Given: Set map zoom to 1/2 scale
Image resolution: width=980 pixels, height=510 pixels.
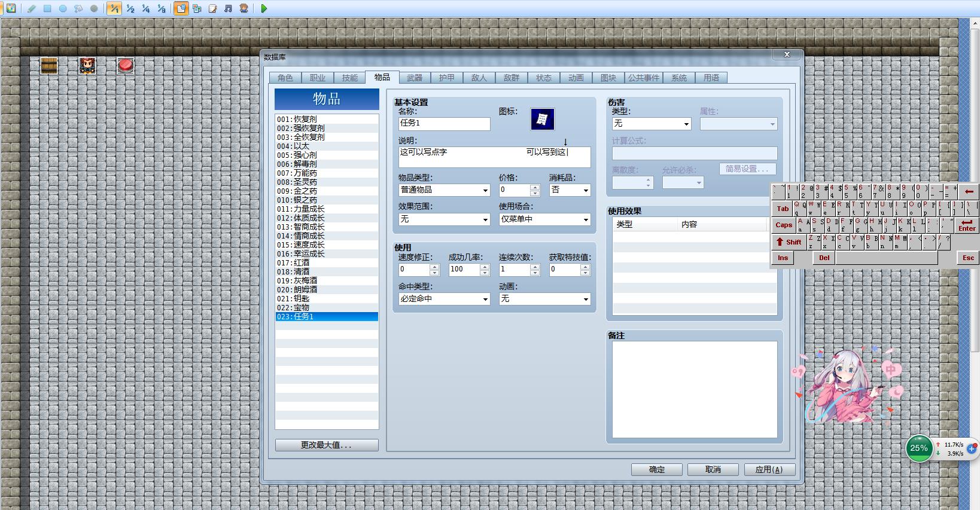Looking at the screenshot, I should tap(130, 8).
